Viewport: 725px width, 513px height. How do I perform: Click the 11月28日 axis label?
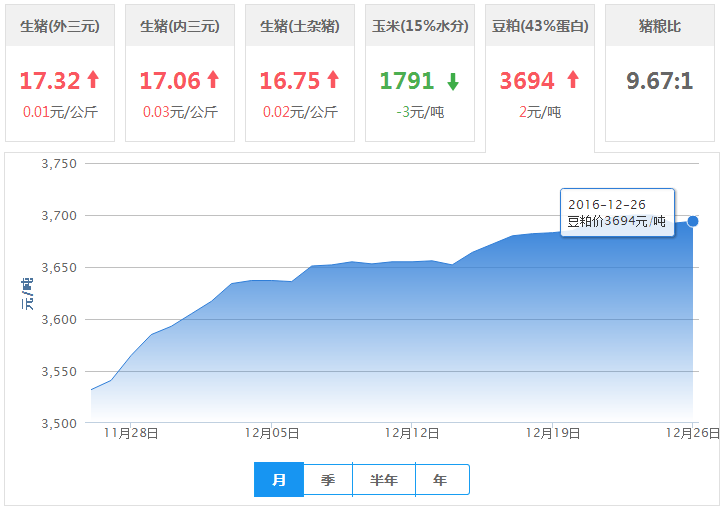pyautogui.click(x=131, y=433)
